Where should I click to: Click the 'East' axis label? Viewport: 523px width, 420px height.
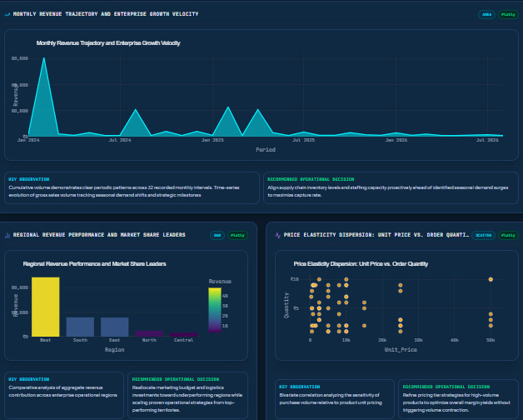pyautogui.click(x=114, y=340)
